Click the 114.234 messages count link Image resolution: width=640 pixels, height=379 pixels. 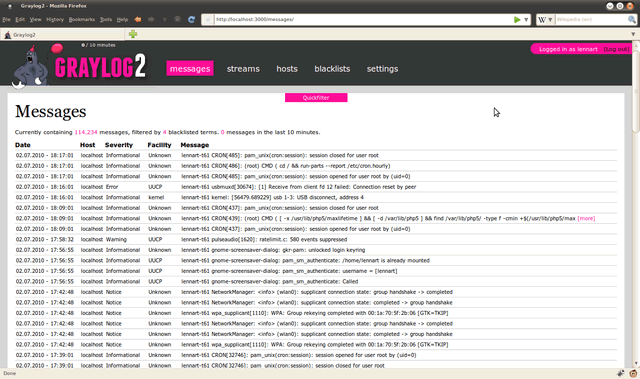point(86,132)
